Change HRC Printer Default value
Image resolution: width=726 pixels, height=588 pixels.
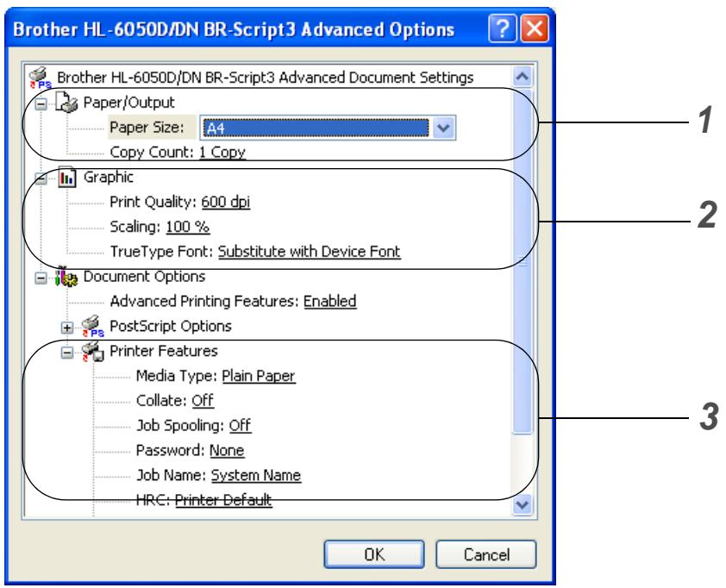(x=223, y=500)
